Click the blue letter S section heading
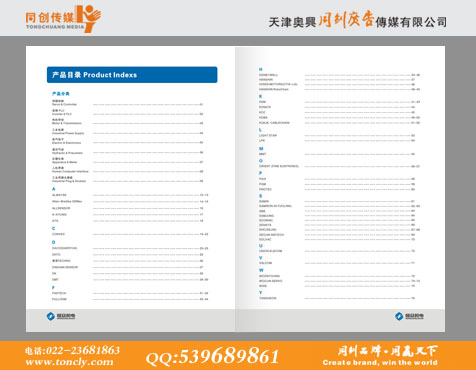 261,196
